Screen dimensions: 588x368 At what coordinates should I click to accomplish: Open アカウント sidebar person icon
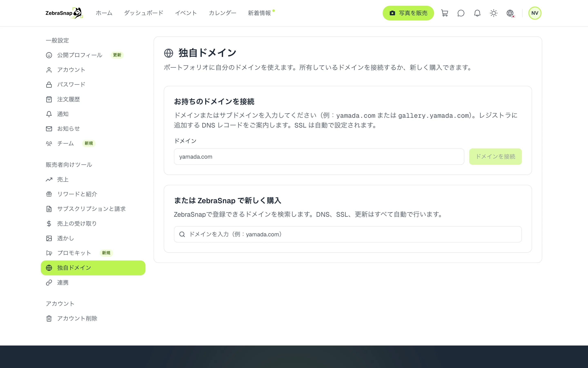tap(49, 70)
